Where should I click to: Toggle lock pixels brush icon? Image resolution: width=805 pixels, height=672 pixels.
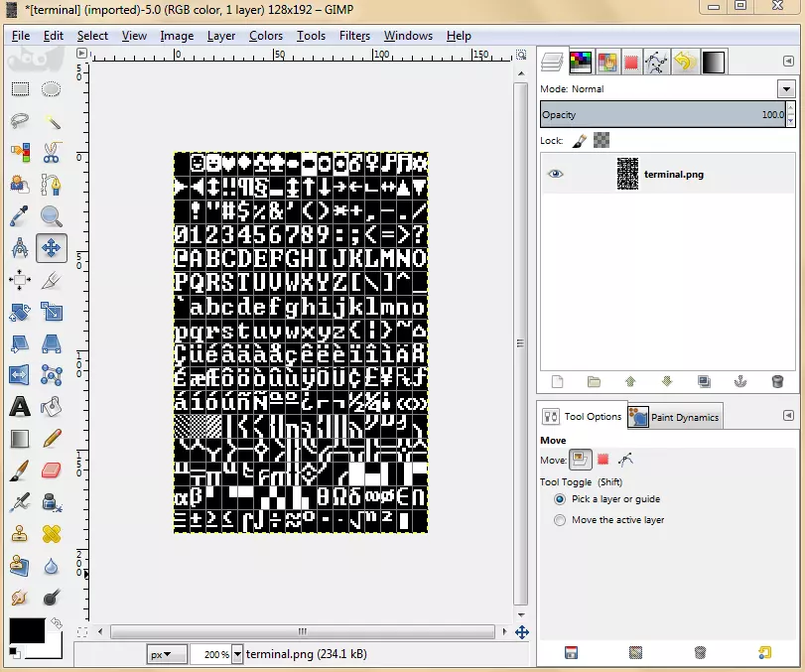[580, 141]
